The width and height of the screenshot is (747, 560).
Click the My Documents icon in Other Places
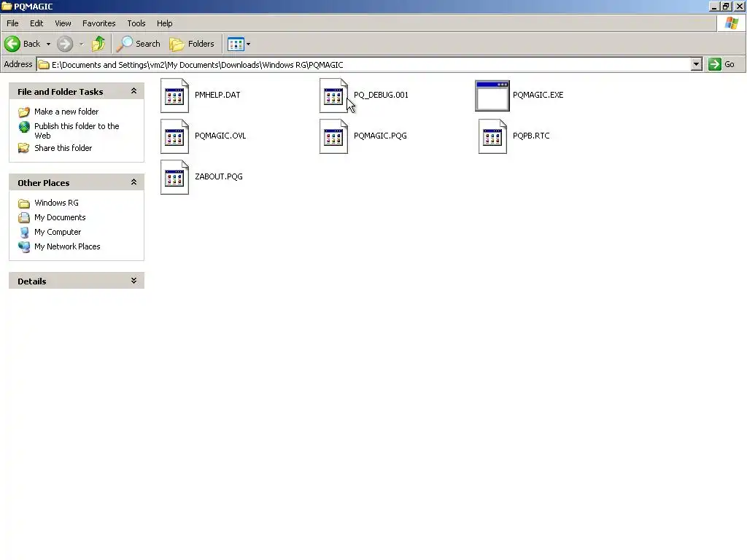pos(24,217)
